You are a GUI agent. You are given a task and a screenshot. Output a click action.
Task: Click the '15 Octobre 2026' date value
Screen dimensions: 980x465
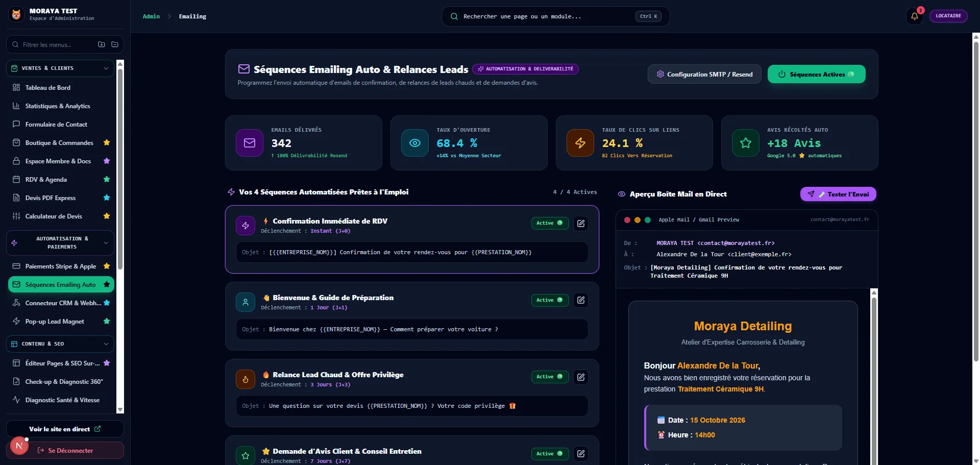coord(718,420)
